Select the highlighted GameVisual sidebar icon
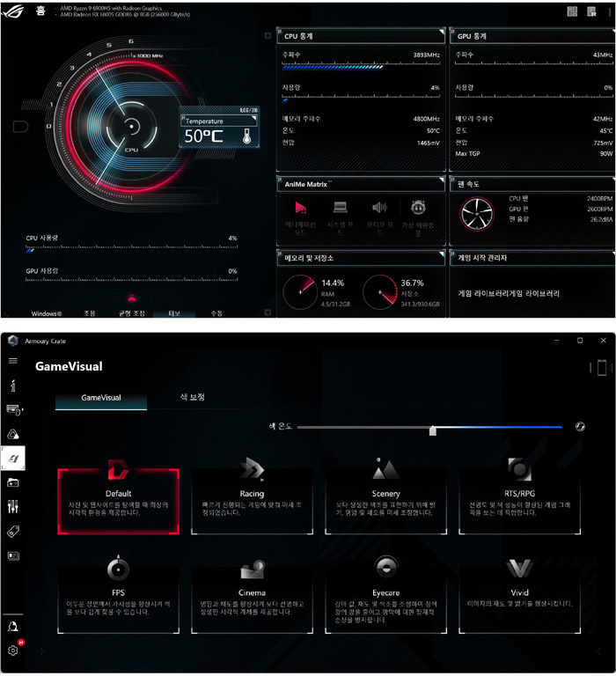Image resolution: width=616 pixels, height=676 pixels. pyautogui.click(x=13, y=459)
